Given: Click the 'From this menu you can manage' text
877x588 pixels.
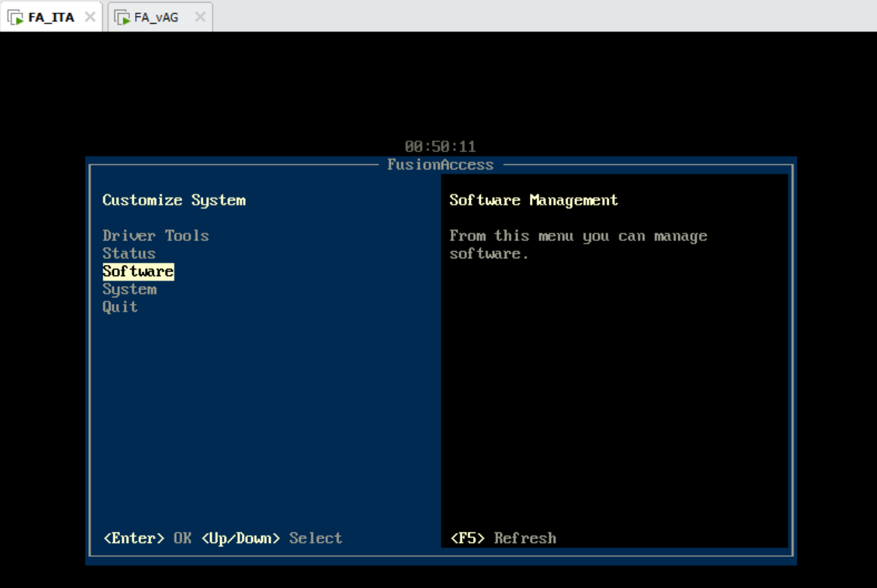Looking at the screenshot, I should click(x=578, y=236).
